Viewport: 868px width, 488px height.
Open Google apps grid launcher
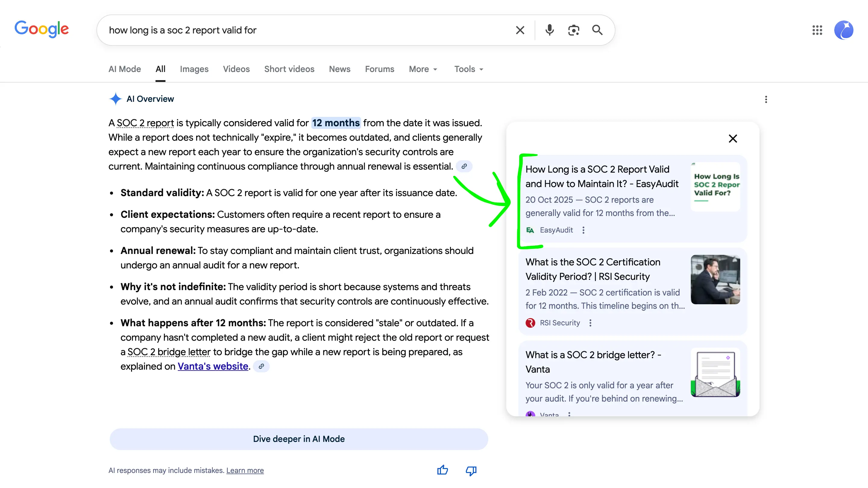[x=817, y=30]
